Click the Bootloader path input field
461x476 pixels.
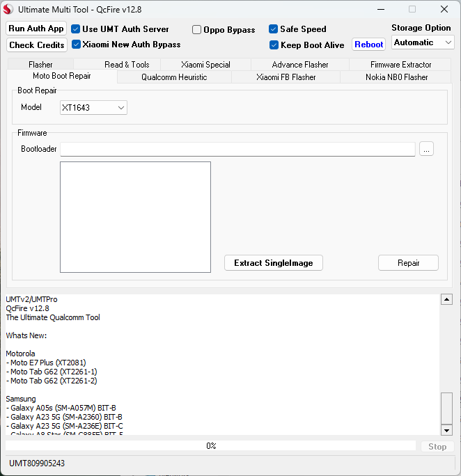click(x=237, y=149)
